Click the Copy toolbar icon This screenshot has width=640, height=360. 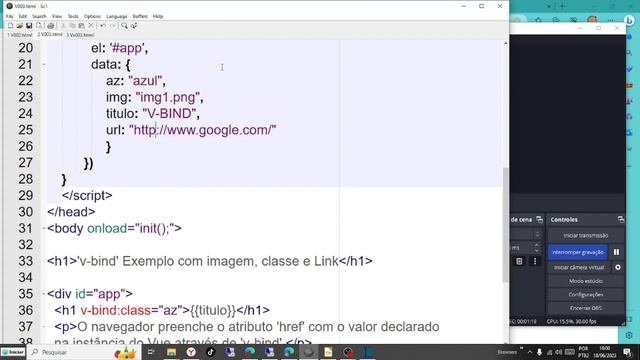click(x=72, y=26)
